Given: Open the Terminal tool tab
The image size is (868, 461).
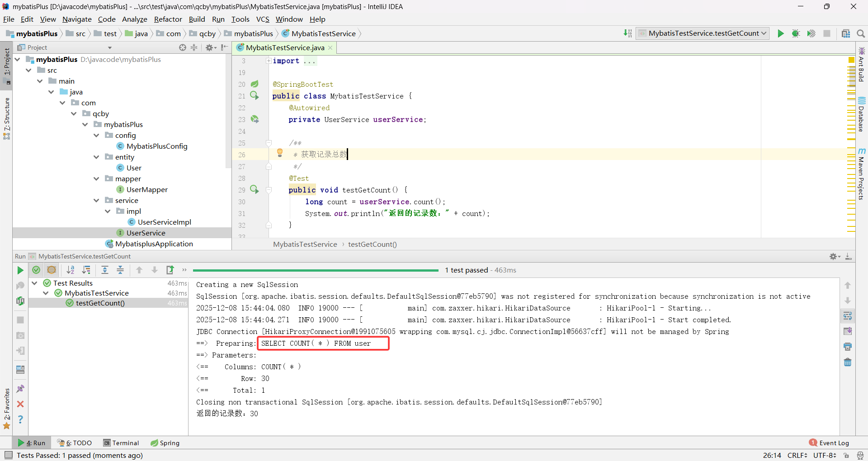Looking at the screenshot, I should [x=121, y=443].
